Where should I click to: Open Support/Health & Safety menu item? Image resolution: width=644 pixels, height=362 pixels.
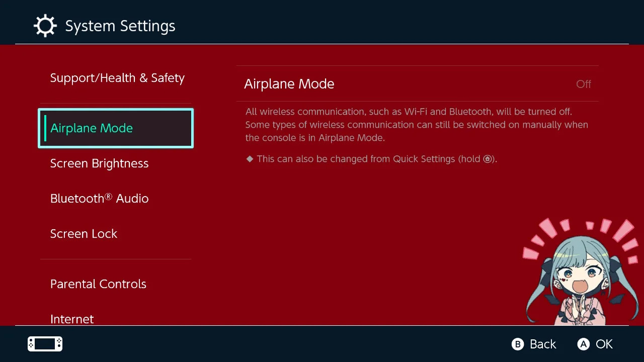click(117, 78)
